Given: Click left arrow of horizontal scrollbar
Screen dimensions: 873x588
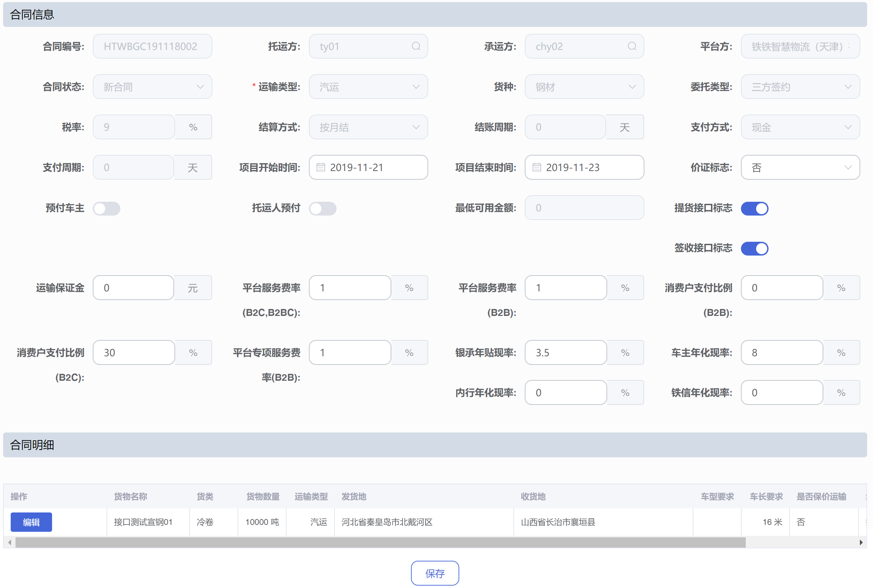Looking at the screenshot, I should coord(9,542).
